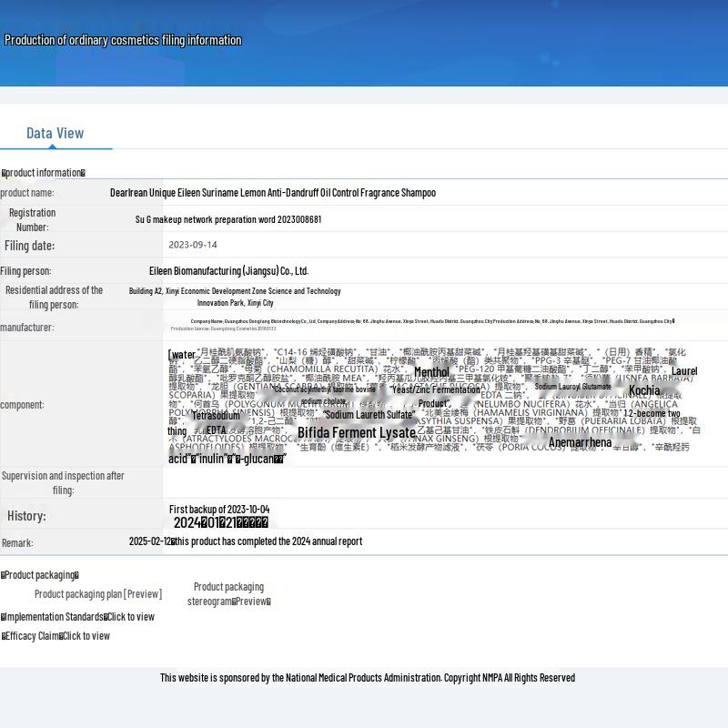The height and width of the screenshot is (728, 728).
Task: Click the filing date 2023-09-14 field
Action: 193,245
